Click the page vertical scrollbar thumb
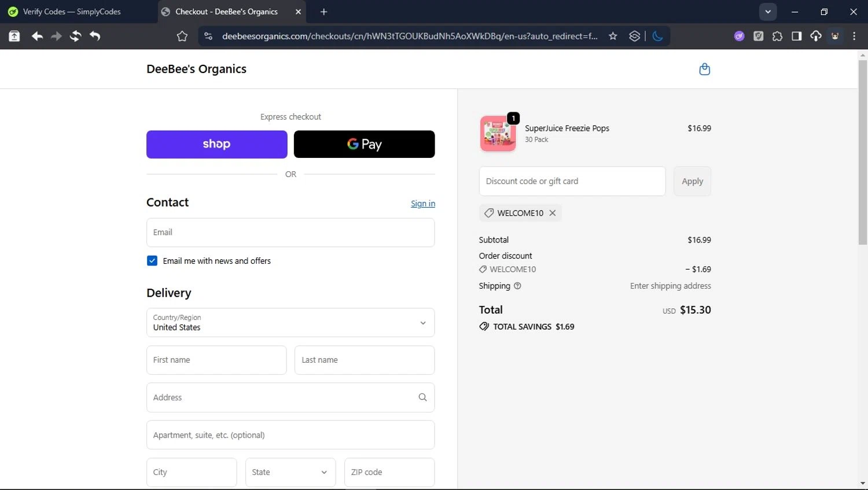Image resolution: width=868 pixels, height=490 pixels. tap(863, 152)
